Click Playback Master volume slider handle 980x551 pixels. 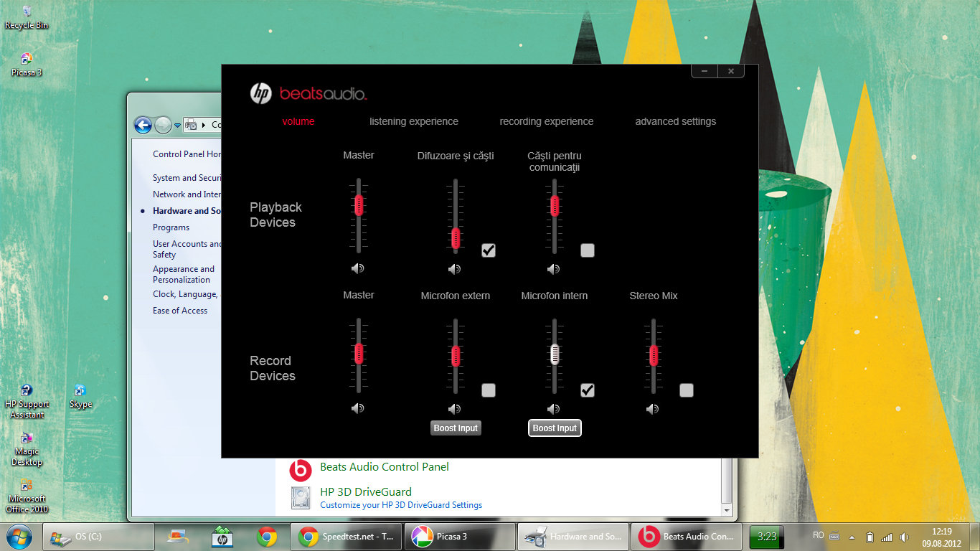(359, 205)
